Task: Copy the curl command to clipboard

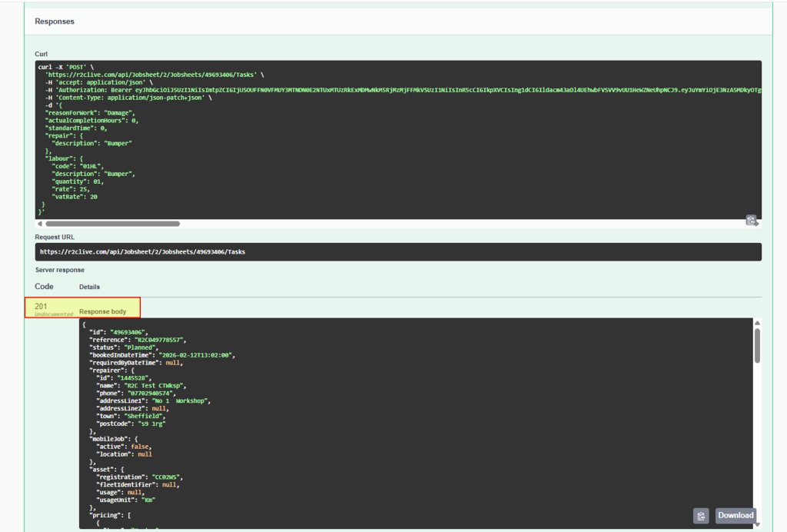Action: (x=751, y=220)
